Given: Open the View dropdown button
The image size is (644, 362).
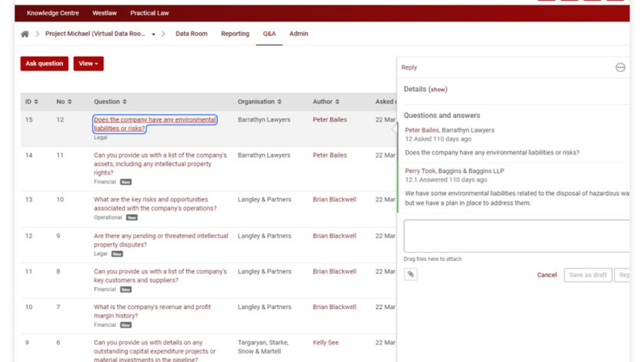Looking at the screenshot, I should (88, 64).
